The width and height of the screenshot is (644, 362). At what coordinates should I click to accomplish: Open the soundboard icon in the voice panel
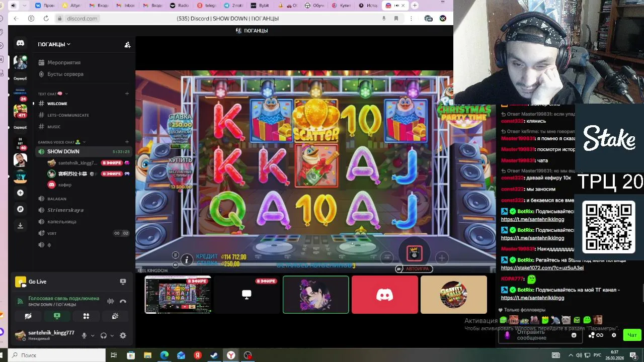pyautogui.click(x=115, y=316)
